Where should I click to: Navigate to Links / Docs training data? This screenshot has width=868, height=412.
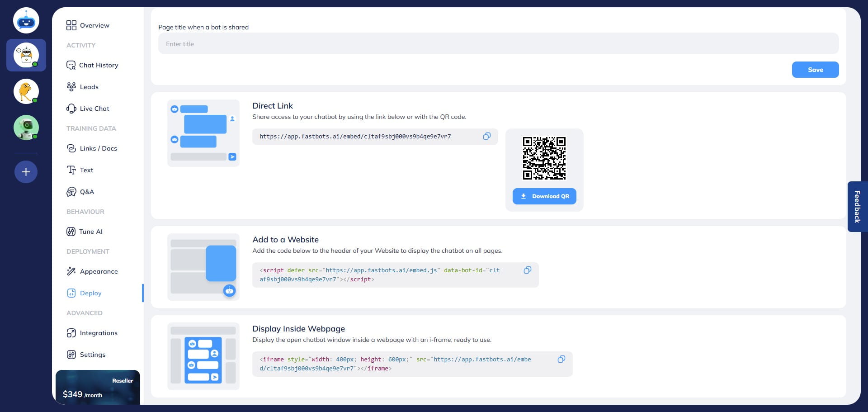98,148
